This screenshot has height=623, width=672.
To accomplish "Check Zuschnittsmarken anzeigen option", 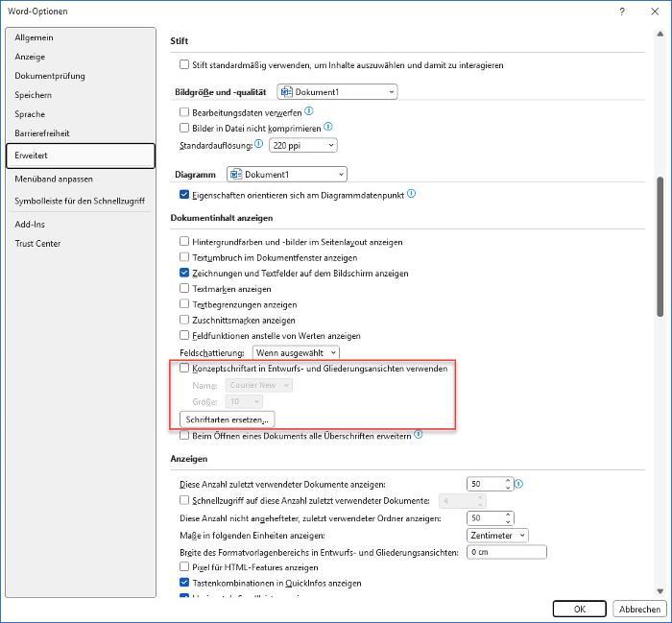I will (x=184, y=320).
